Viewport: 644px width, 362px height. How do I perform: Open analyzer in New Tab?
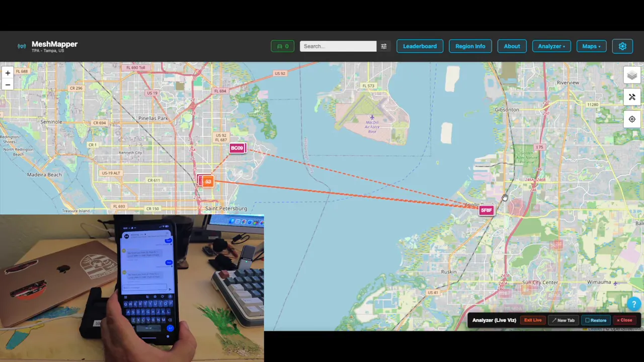click(563, 320)
